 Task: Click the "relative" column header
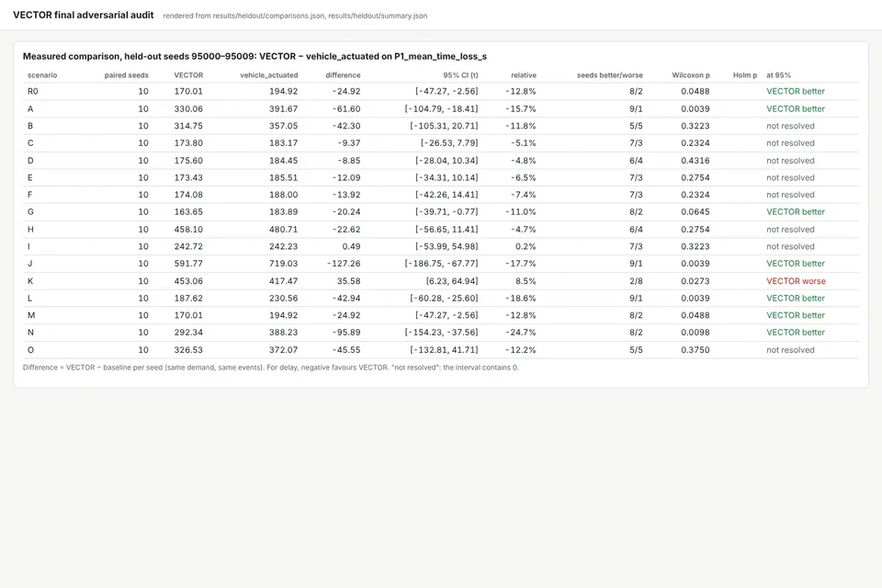click(x=524, y=74)
